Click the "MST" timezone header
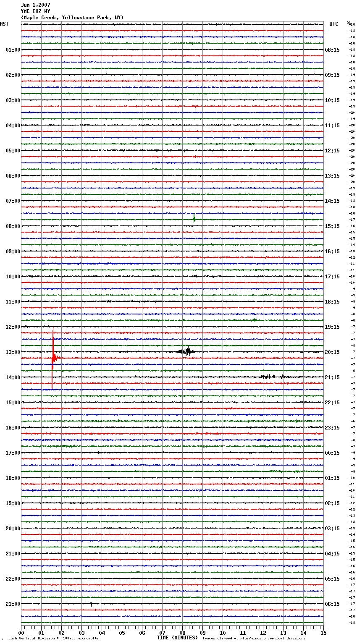 click(4, 24)
